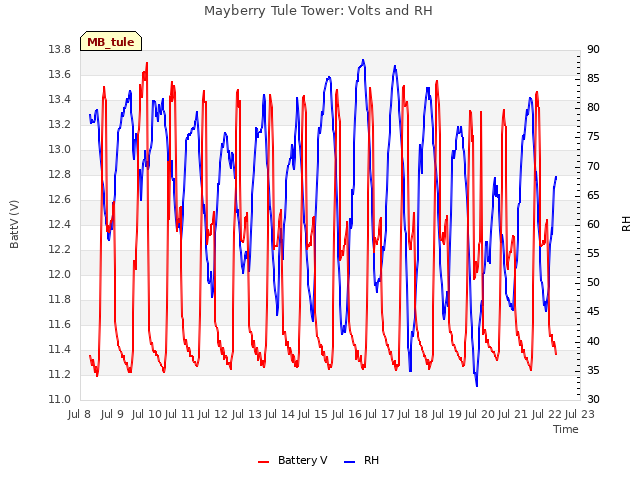Click the highest blue RH peak near Jul 16
The height and width of the screenshot is (480, 640).
tap(363, 60)
